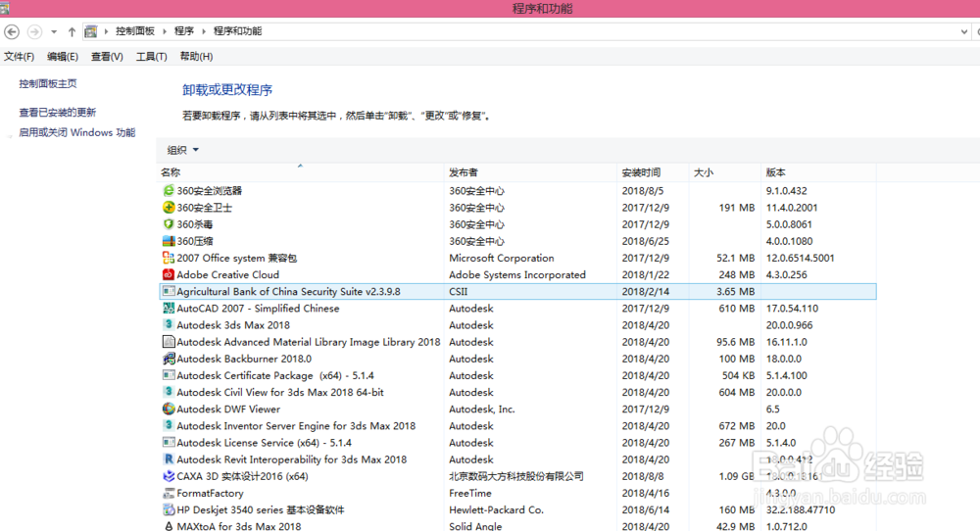Select the 2007 Office system 兼容包 icon

click(169, 258)
